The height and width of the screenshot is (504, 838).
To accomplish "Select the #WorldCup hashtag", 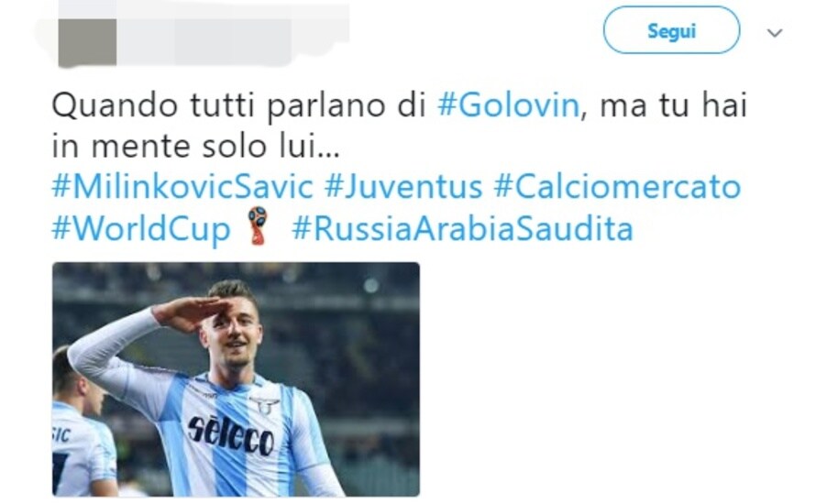I will 141,229.
